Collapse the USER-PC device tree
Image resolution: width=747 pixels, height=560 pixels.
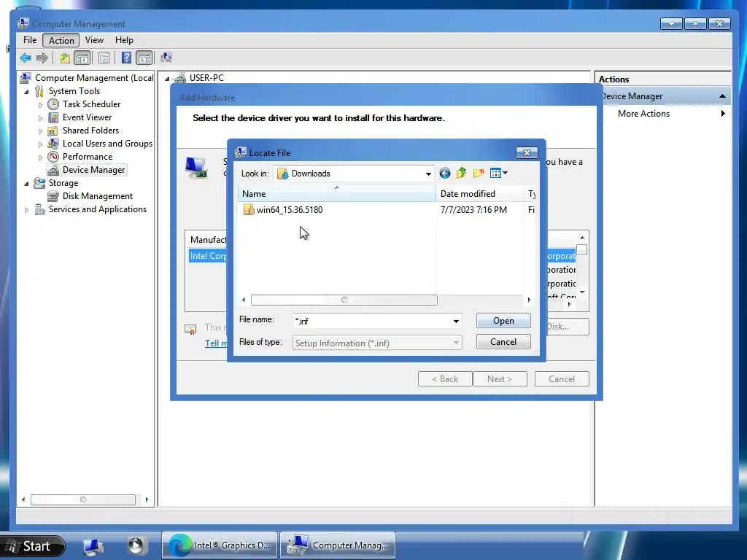point(167,79)
